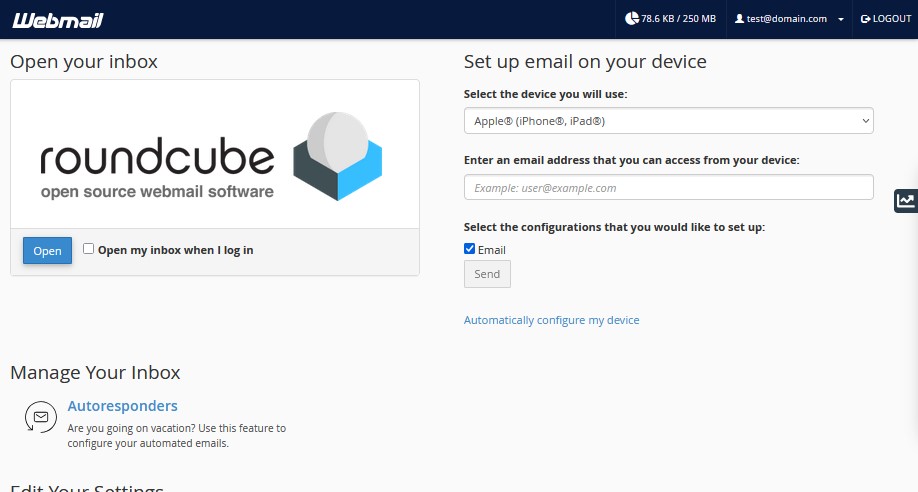
Task: Click the Autoresponders envelope icon
Action: point(41,416)
